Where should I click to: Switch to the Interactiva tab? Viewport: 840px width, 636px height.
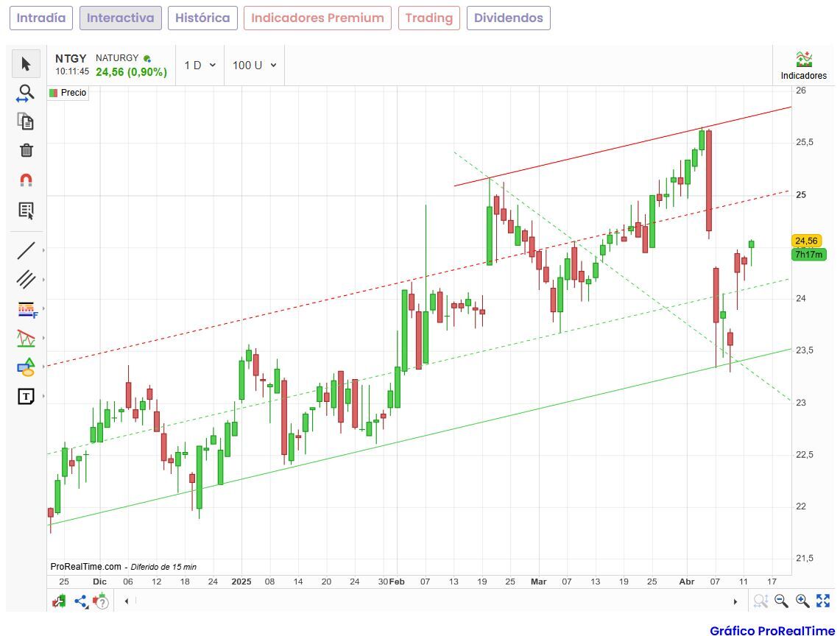[121, 18]
